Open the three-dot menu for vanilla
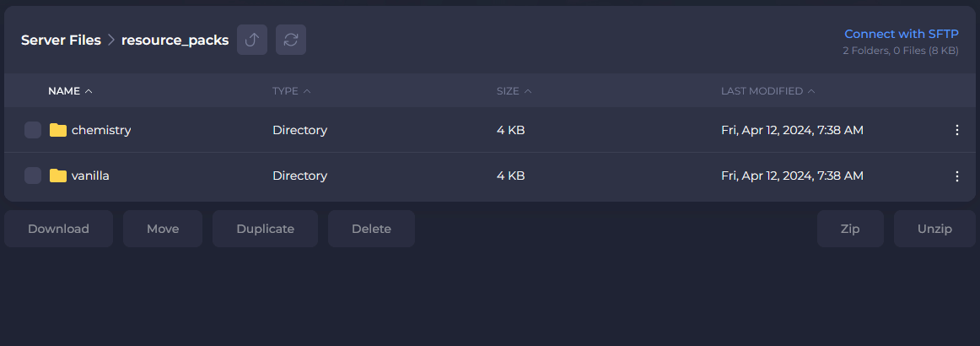 (956, 176)
